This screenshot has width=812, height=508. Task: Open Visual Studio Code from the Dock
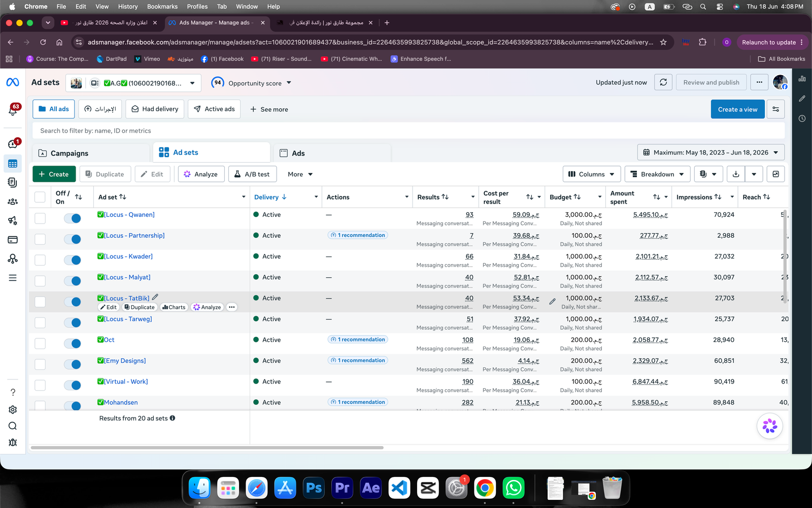coord(399,488)
